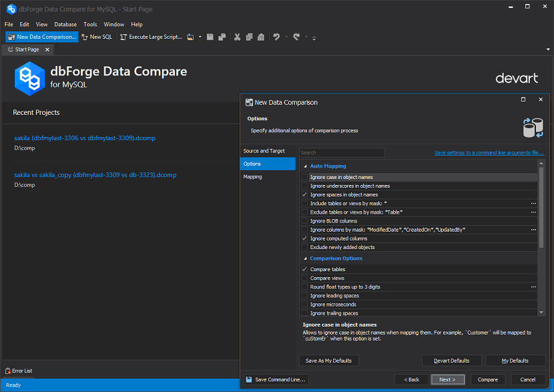554x392 pixels.
Task: Click the Cut scissors icon
Action: 237,37
